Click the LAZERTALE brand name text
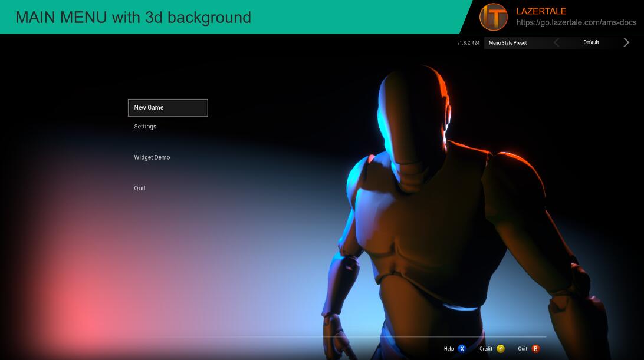Viewport: 644px width, 360px height. [x=541, y=11]
